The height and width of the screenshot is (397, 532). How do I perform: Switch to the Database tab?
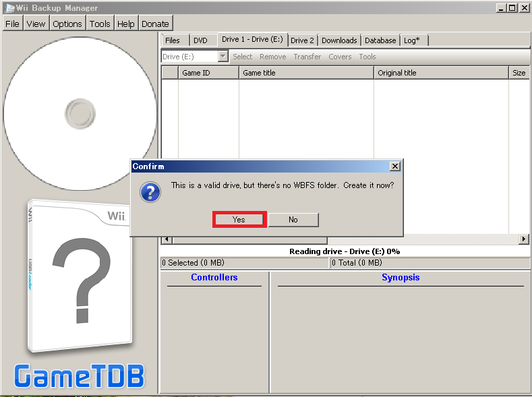click(x=380, y=40)
